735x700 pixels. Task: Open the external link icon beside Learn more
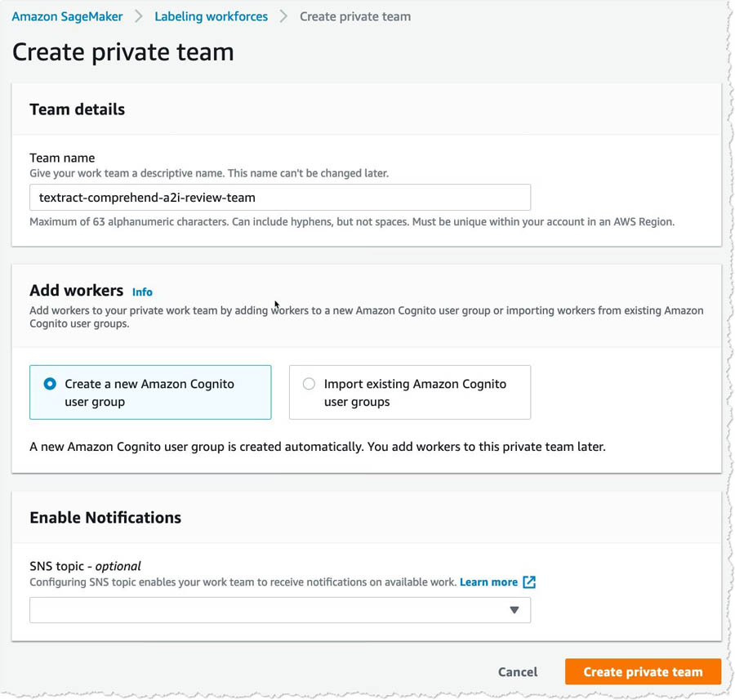pyautogui.click(x=529, y=582)
